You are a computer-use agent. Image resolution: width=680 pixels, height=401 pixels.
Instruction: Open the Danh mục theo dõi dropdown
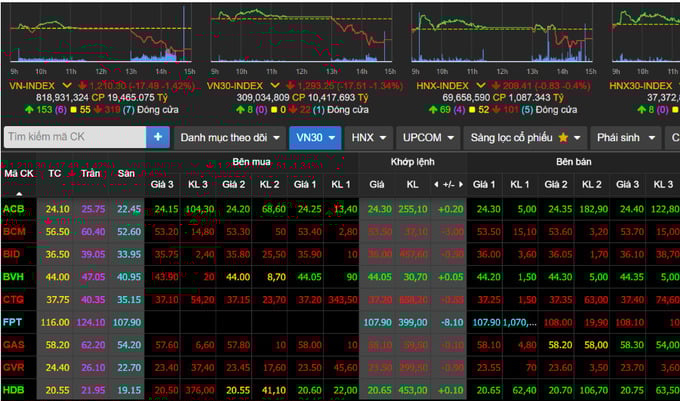(229, 137)
